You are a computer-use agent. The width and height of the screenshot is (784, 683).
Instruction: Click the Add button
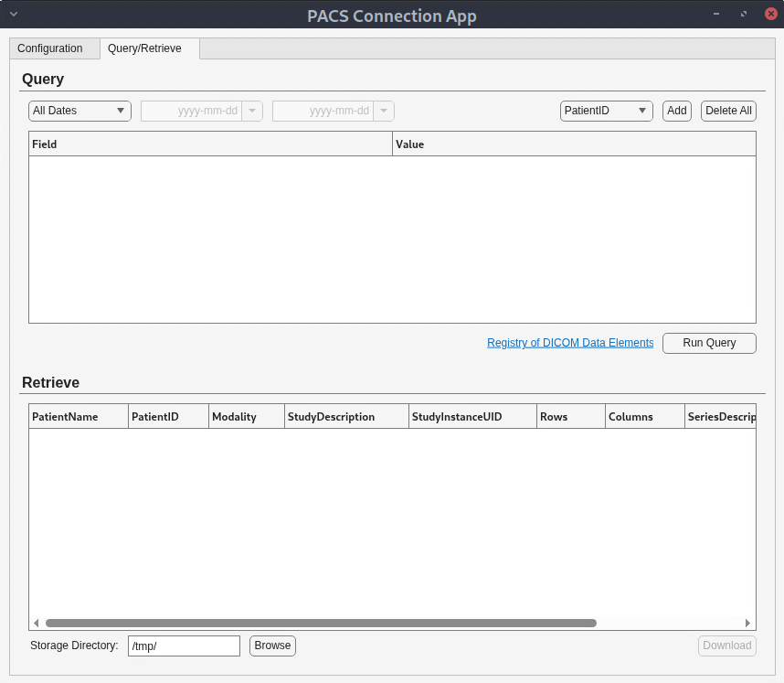[676, 111]
